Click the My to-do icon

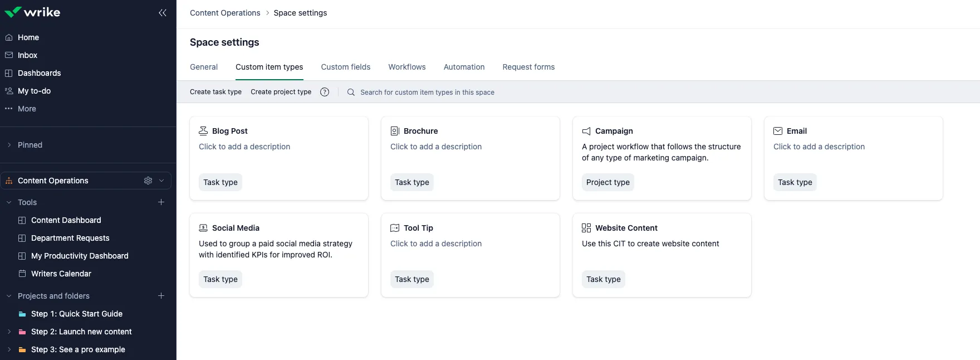point(9,91)
